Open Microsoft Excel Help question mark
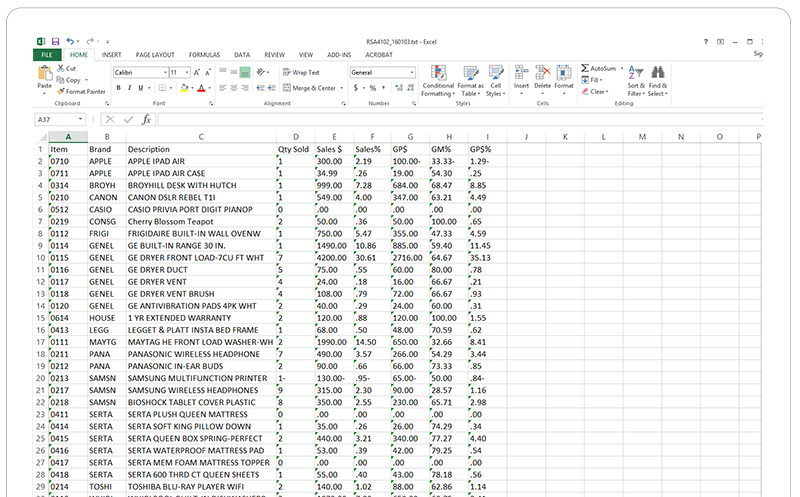 tap(706, 41)
